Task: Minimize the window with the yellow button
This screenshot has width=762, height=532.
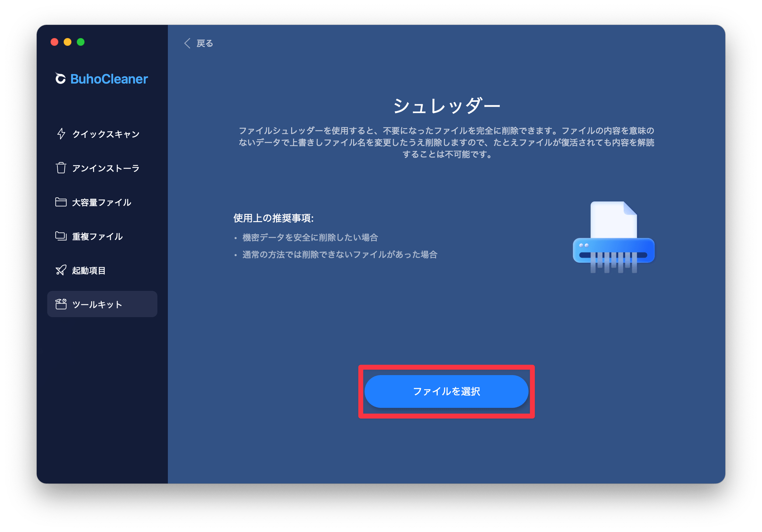Action: pos(68,42)
